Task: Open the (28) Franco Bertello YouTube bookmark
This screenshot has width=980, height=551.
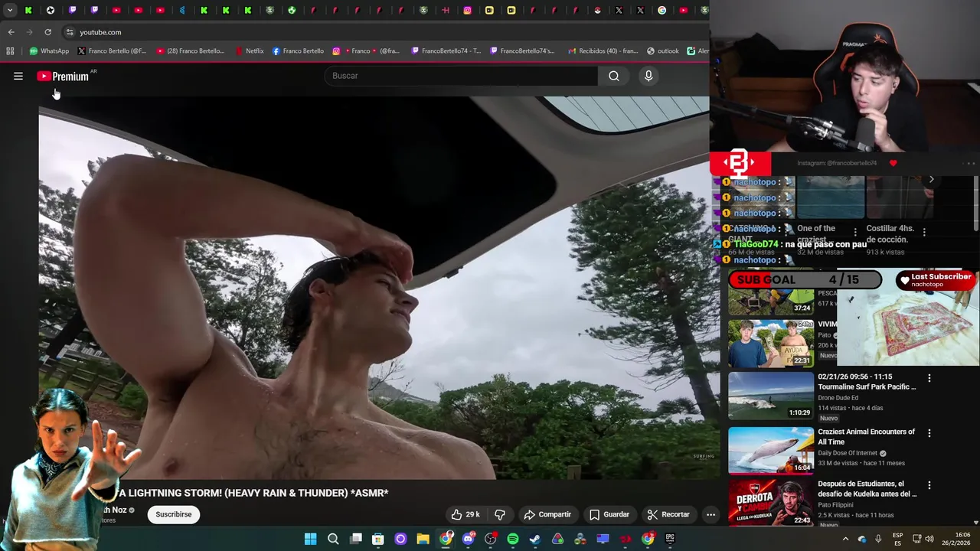Action: point(191,51)
